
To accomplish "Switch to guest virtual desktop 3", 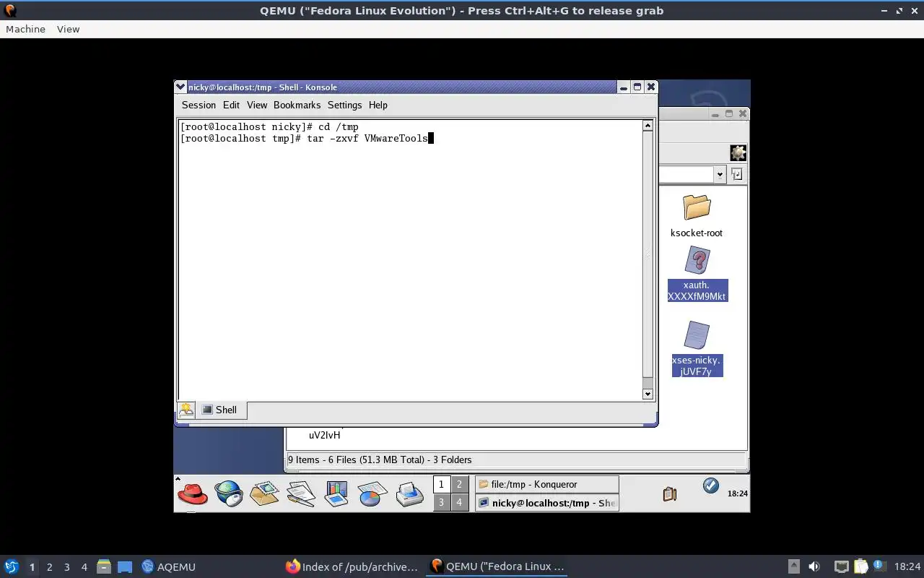I will [x=441, y=502].
